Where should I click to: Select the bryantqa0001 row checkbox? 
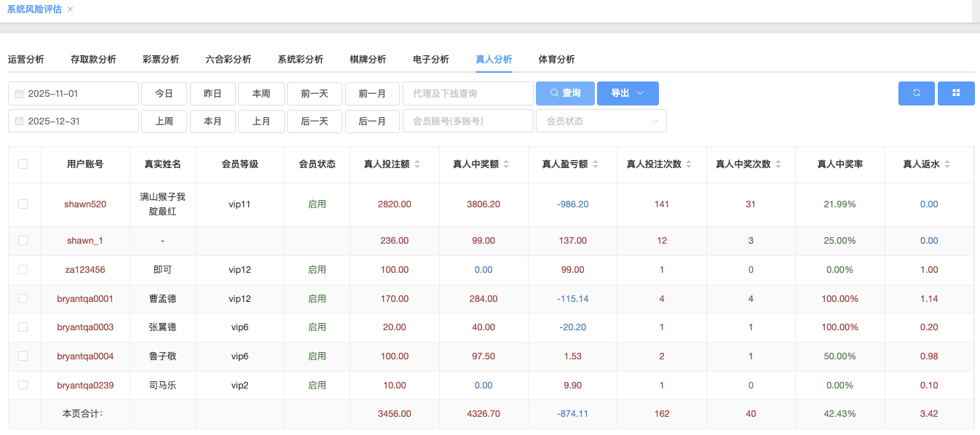click(x=23, y=298)
